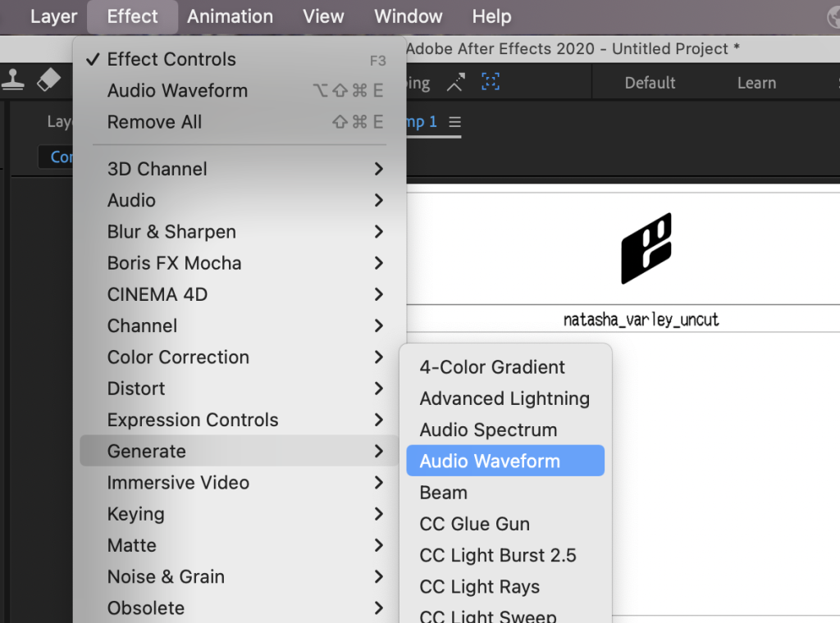Switch to the Default workspace
The image size is (840, 623).
click(650, 83)
